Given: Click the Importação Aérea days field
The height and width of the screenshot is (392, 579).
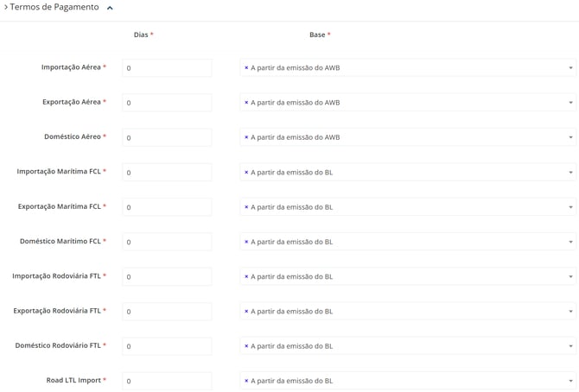Looking at the screenshot, I should tap(167, 68).
